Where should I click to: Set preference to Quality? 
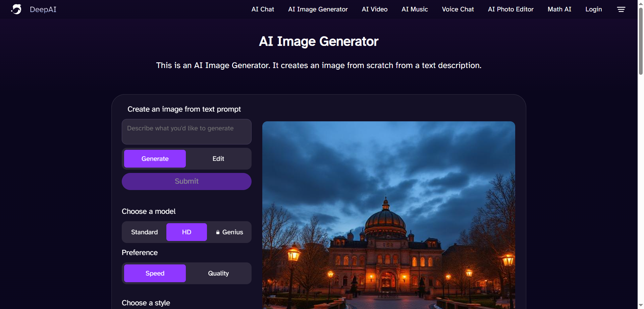pos(218,273)
